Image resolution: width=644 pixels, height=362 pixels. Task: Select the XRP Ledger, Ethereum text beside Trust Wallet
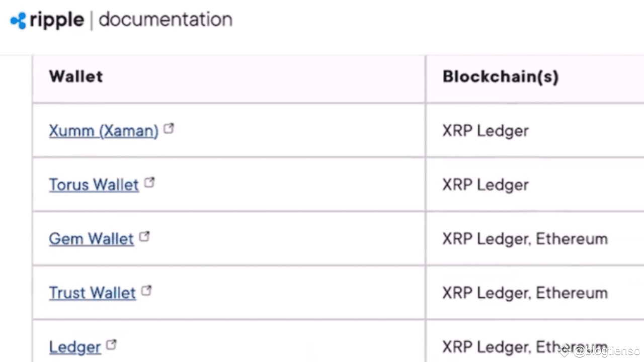(525, 293)
